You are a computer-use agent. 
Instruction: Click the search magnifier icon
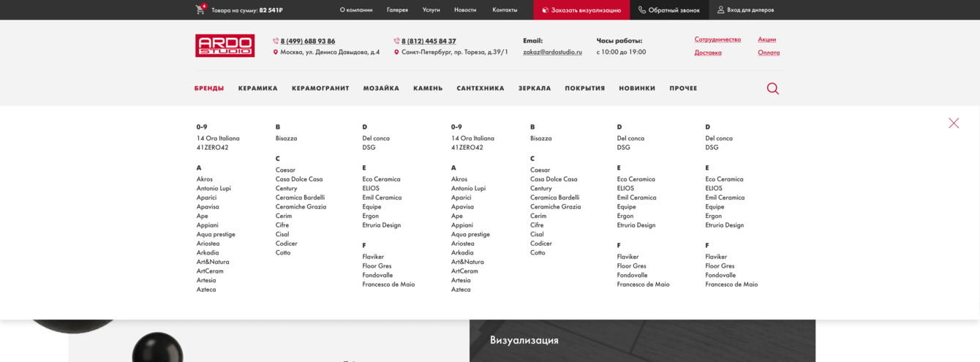(773, 88)
